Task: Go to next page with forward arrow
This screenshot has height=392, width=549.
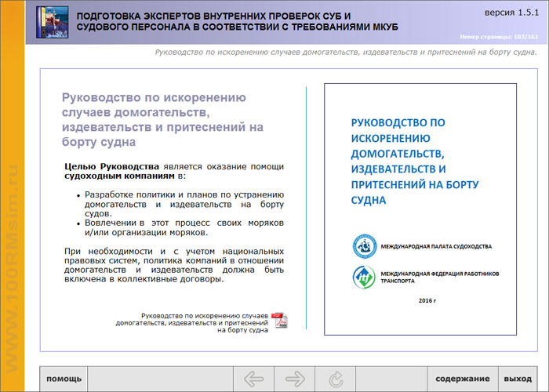Action: (294, 379)
